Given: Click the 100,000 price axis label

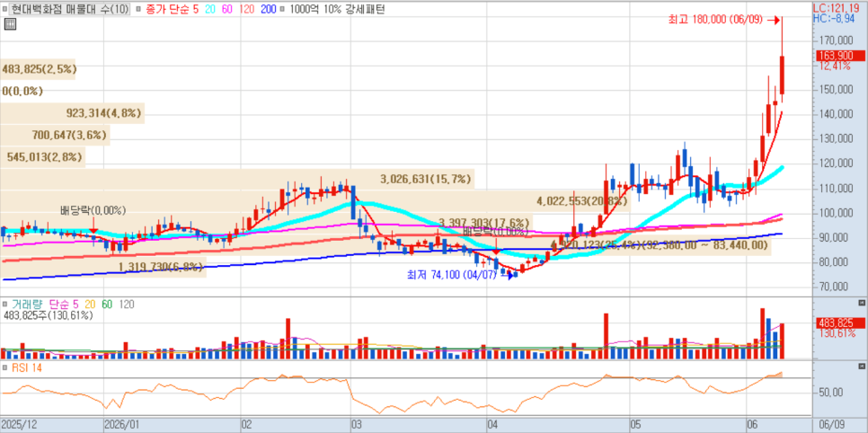Looking at the screenshot, I should (836, 213).
